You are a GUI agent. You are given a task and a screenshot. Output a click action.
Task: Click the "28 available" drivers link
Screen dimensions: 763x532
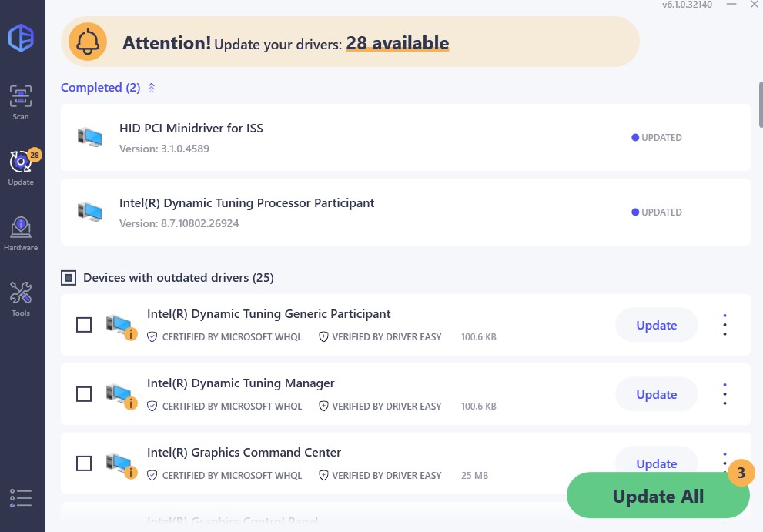pos(397,43)
